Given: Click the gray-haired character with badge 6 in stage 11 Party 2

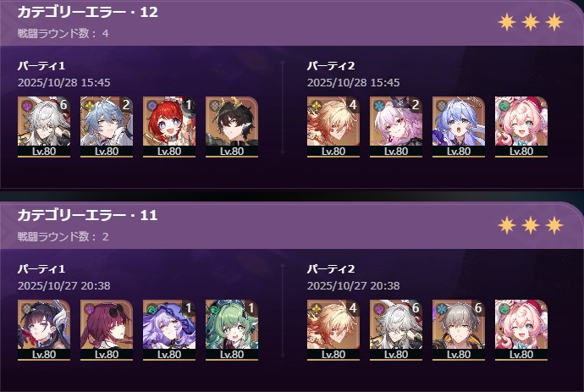Looking at the screenshot, I should 459,330.
